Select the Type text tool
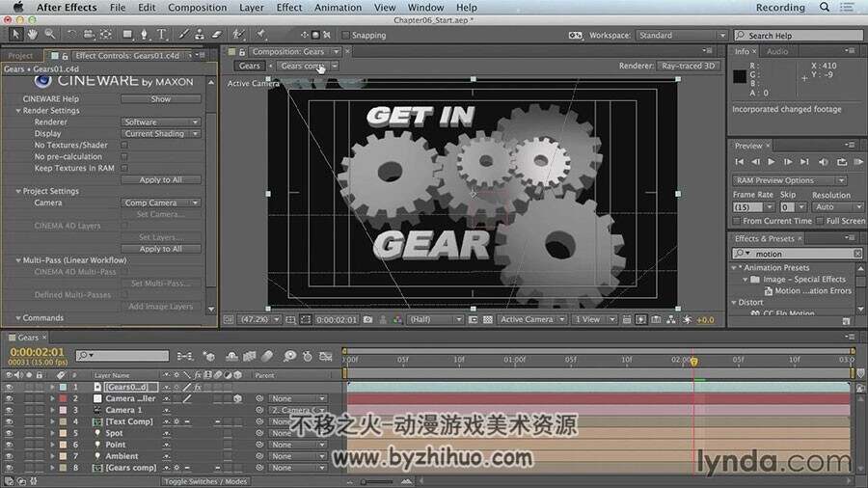Viewport: 868px width, 488px height. [162, 35]
